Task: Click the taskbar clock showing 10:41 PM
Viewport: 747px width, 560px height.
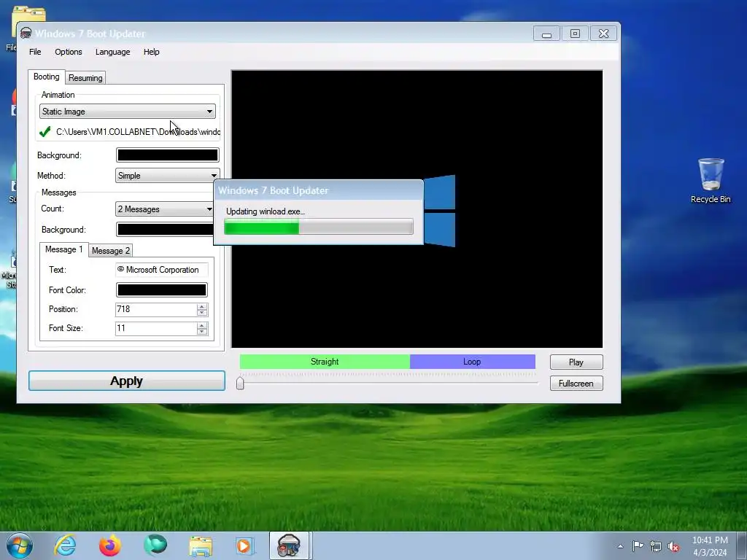Action: click(710, 546)
